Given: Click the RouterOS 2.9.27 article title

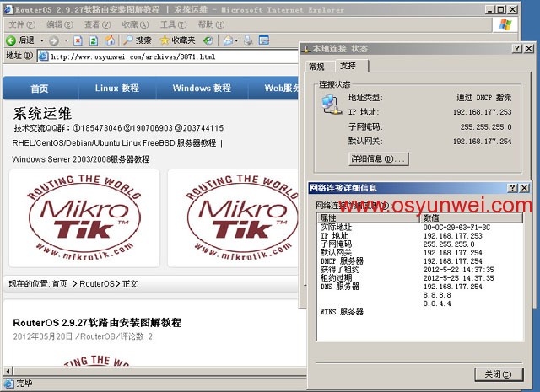Looking at the screenshot, I should pos(97,323).
